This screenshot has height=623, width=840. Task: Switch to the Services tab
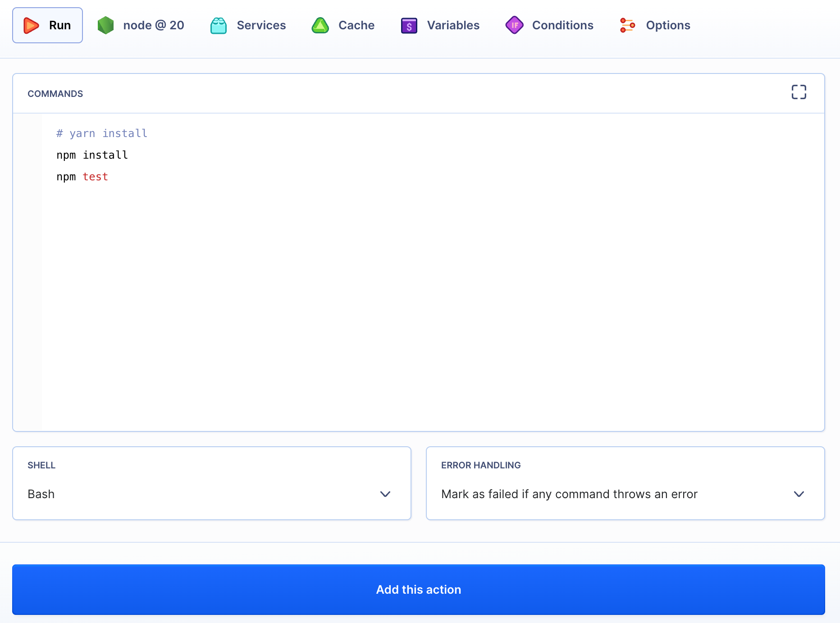(x=248, y=25)
